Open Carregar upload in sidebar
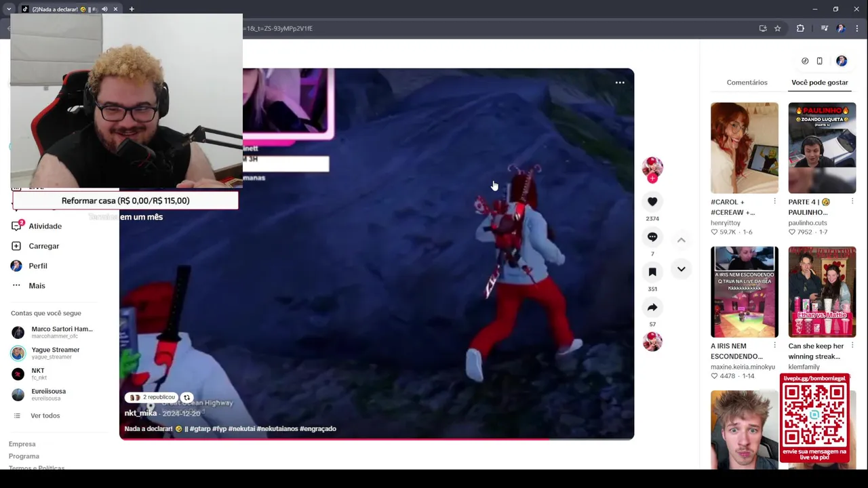The width and height of the screenshot is (868, 488). pyautogui.click(x=43, y=246)
